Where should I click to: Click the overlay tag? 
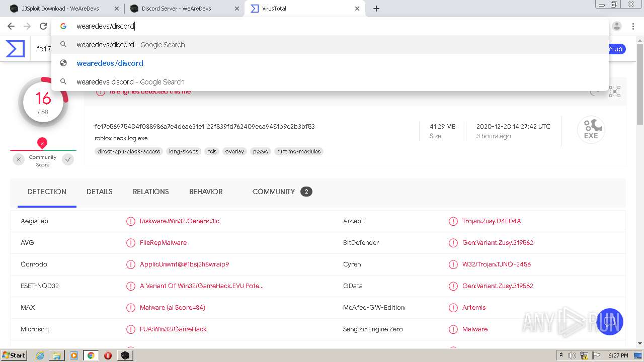[234, 151]
